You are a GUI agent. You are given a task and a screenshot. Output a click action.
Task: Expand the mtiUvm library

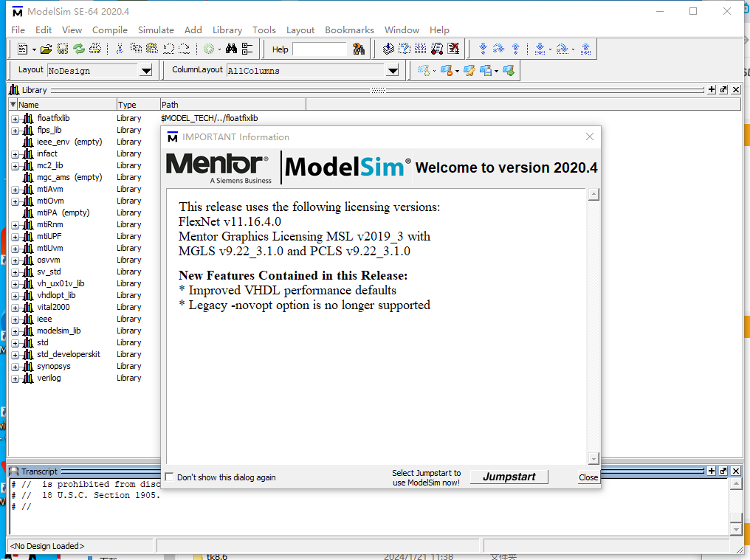(16, 249)
